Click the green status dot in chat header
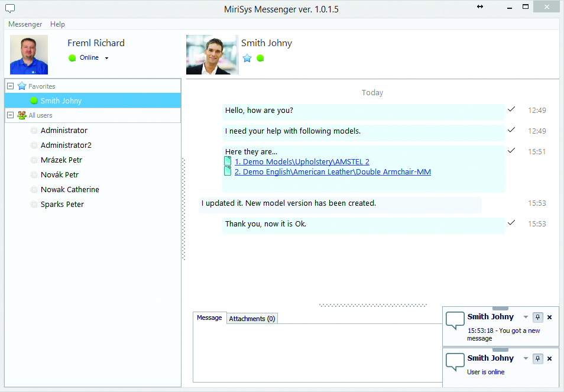 (x=260, y=58)
